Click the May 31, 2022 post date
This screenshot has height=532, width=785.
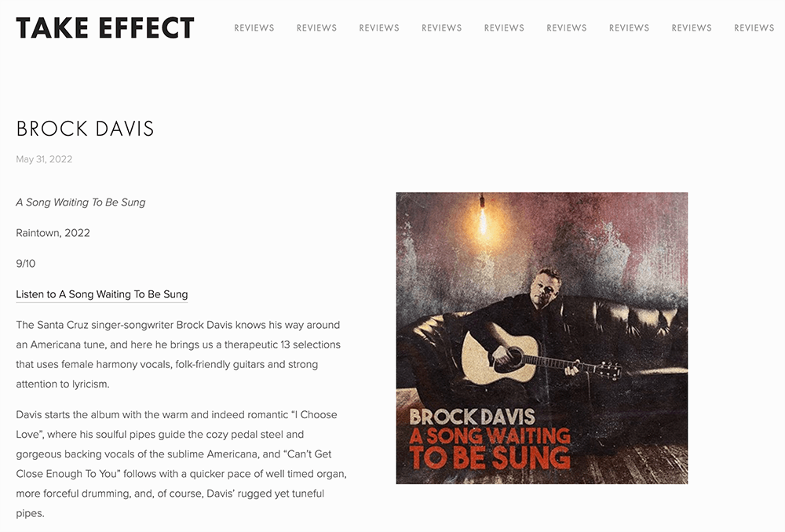pos(44,159)
